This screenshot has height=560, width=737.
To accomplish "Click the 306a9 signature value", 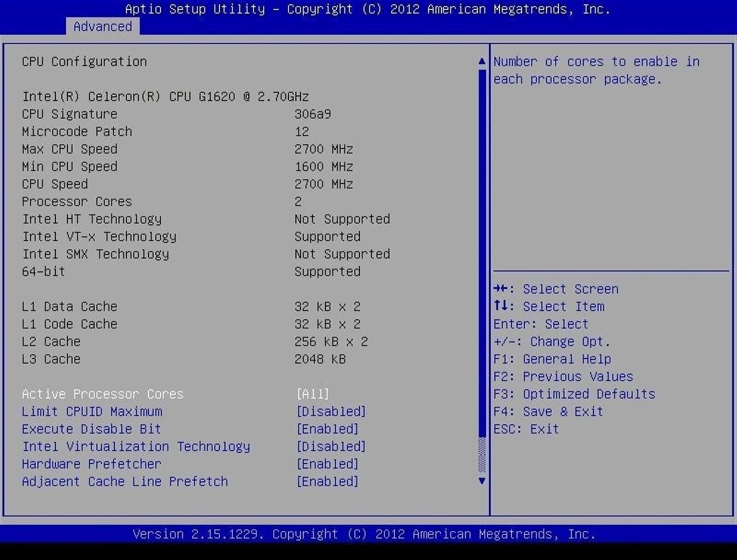I will click(313, 114).
